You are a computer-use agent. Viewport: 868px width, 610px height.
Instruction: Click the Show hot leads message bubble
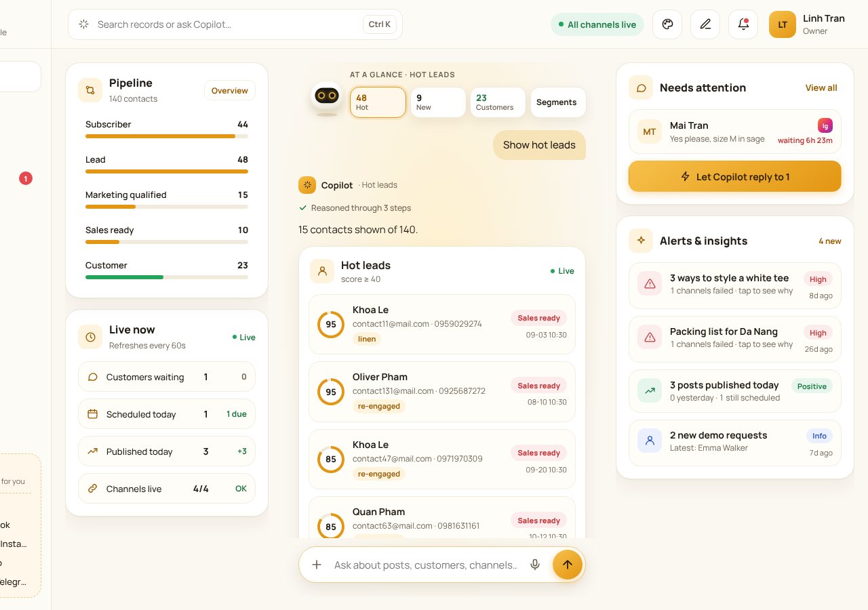[539, 145]
